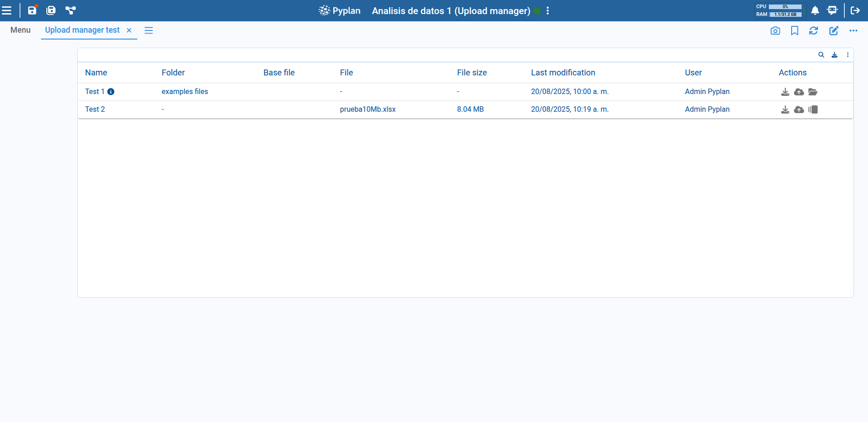Download the prueba10Mb.xlsx file for Test 2

[785, 109]
